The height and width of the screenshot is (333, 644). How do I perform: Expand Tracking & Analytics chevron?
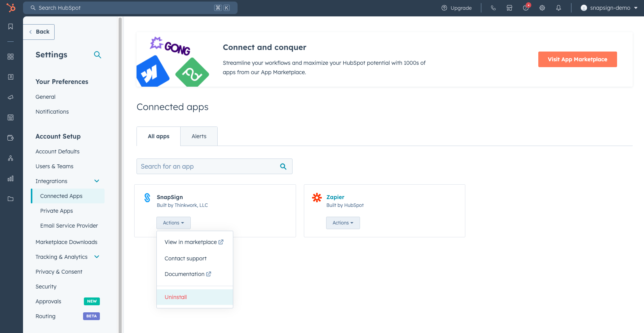click(x=97, y=256)
